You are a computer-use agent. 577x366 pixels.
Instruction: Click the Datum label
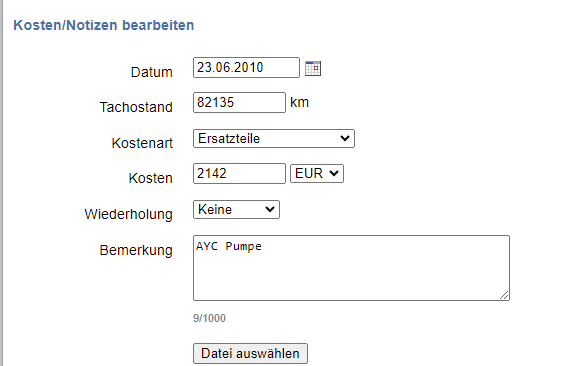pos(152,72)
